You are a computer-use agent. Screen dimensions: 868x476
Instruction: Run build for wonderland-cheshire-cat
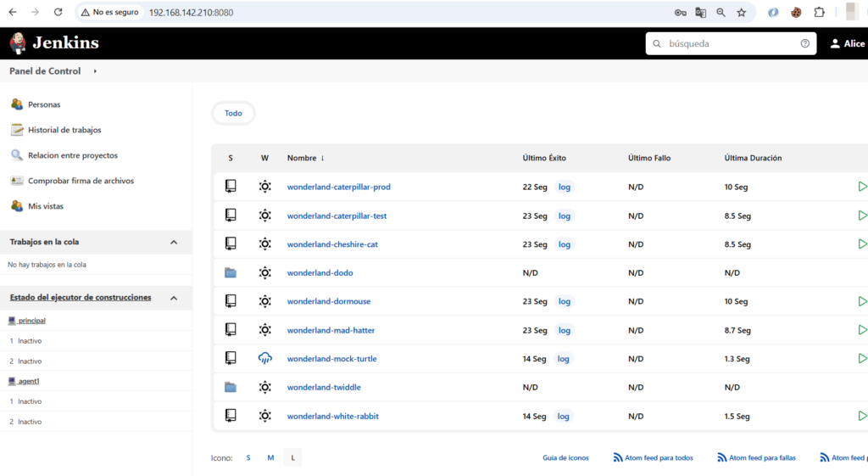tap(862, 244)
